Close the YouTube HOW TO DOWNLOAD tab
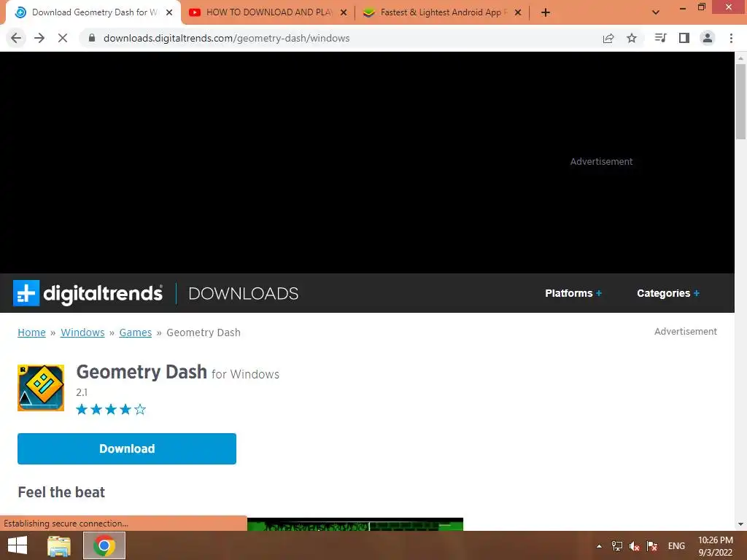 [344, 12]
